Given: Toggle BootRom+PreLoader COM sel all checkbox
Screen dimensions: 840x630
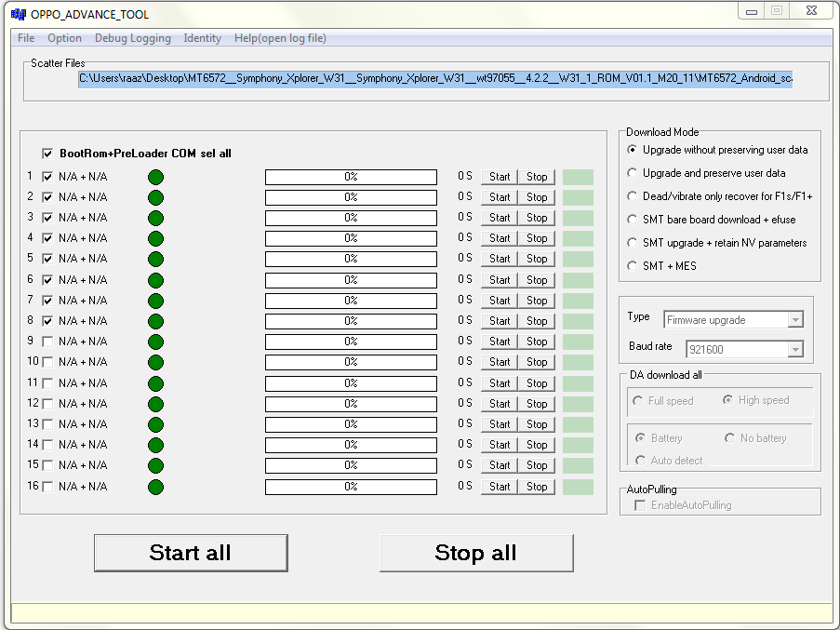Looking at the screenshot, I should coord(47,154).
